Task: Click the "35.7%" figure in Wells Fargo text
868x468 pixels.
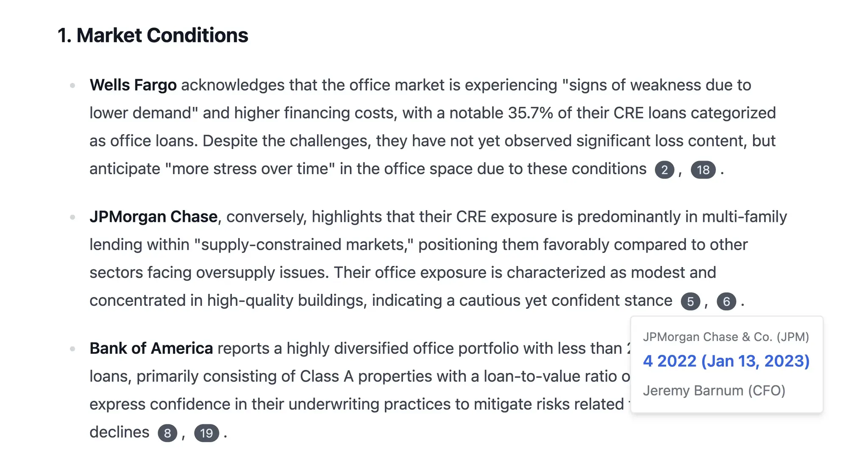Action: (531, 113)
